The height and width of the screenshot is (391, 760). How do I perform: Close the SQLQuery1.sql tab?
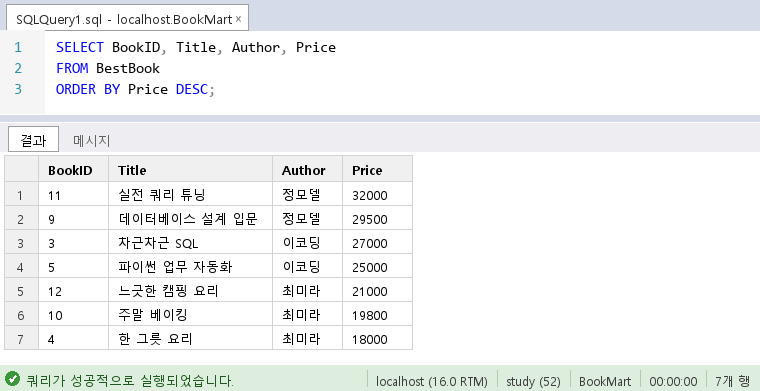[238, 19]
